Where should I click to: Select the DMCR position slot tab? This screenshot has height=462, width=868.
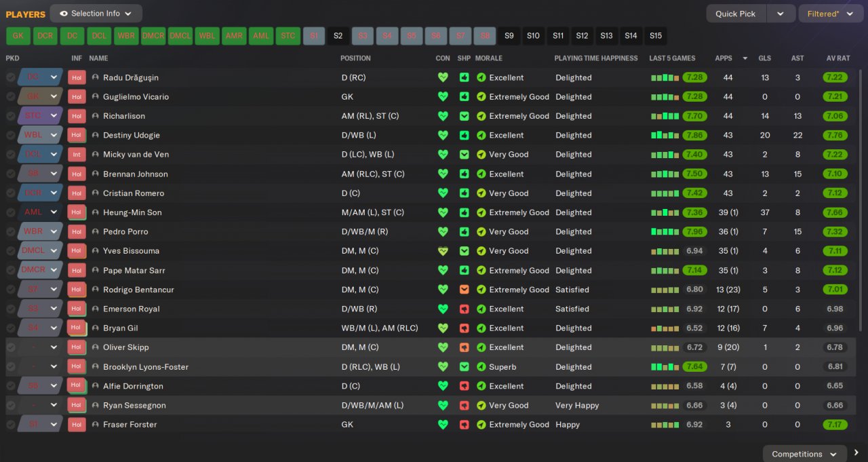[153, 36]
